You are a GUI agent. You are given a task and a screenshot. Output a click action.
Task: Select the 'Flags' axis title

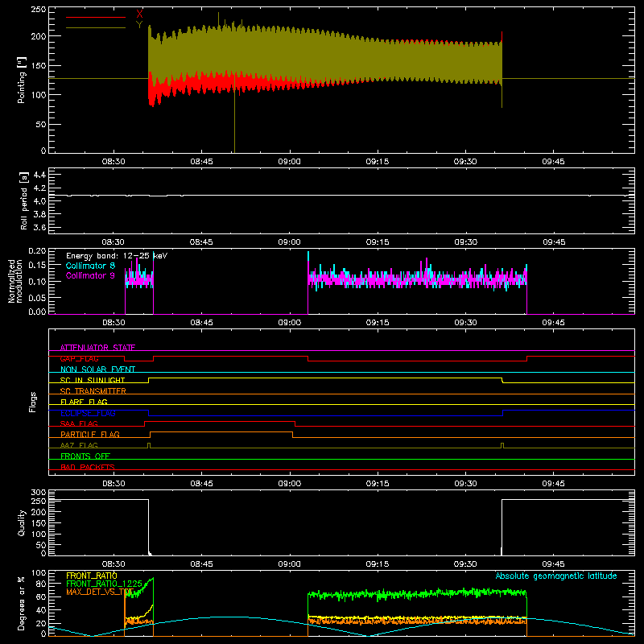[x=33, y=402]
